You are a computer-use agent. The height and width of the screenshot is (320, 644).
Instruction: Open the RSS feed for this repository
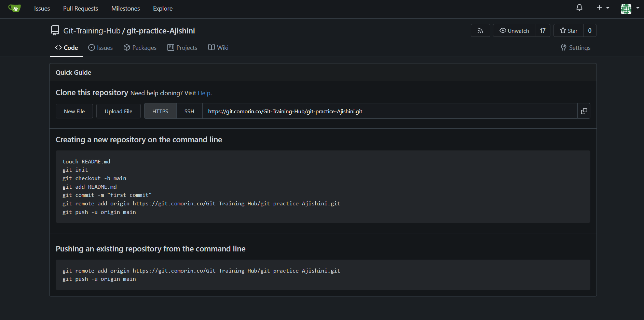click(480, 30)
